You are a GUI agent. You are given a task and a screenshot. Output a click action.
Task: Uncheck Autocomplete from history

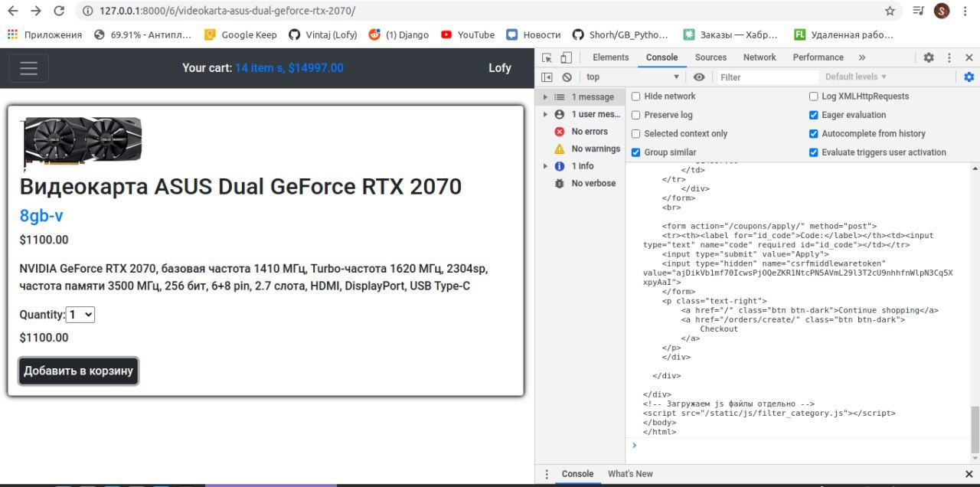(x=813, y=133)
